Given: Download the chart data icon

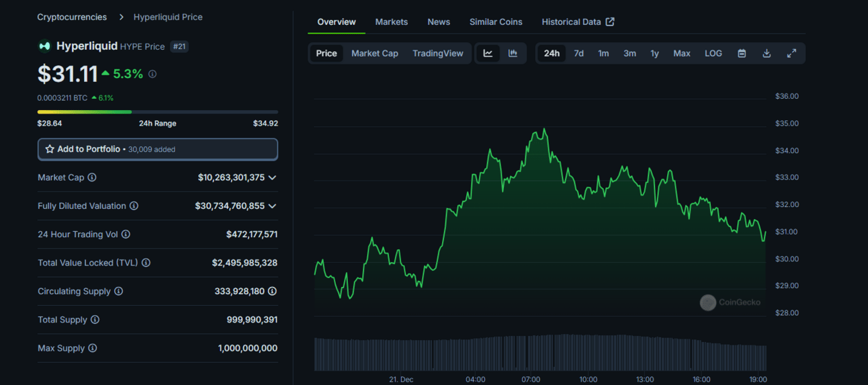Looking at the screenshot, I should 767,53.
